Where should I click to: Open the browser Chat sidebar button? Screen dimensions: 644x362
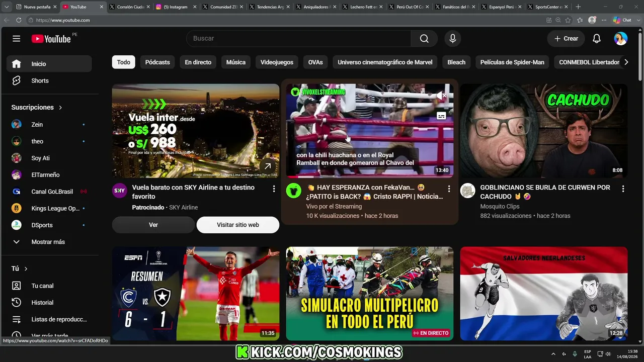[x=622, y=20]
